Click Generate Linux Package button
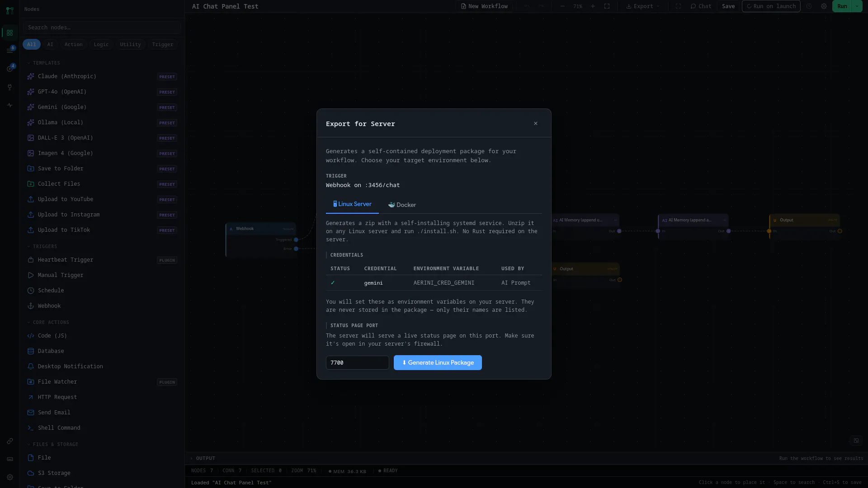The width and height of the screenshot is (868, 488). tap(438, 362)
